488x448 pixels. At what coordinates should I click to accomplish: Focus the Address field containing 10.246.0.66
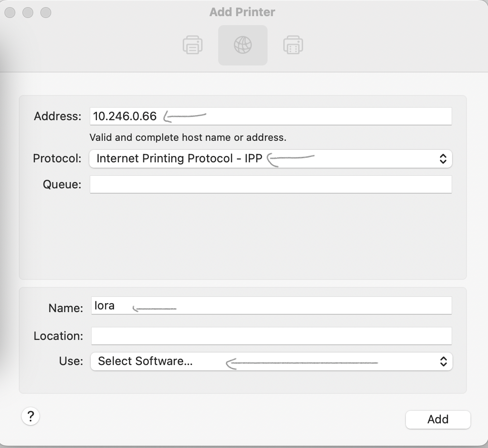pyautogui.click(x=270, y=117)
